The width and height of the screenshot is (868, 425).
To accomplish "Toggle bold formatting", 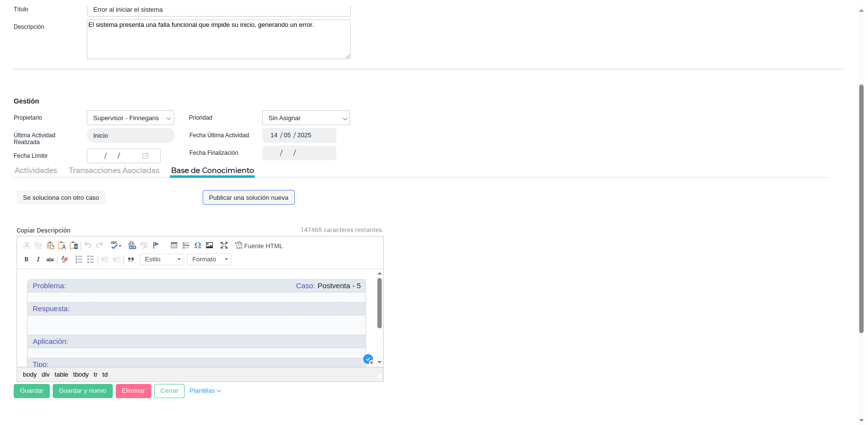I will tap(26, 259).
